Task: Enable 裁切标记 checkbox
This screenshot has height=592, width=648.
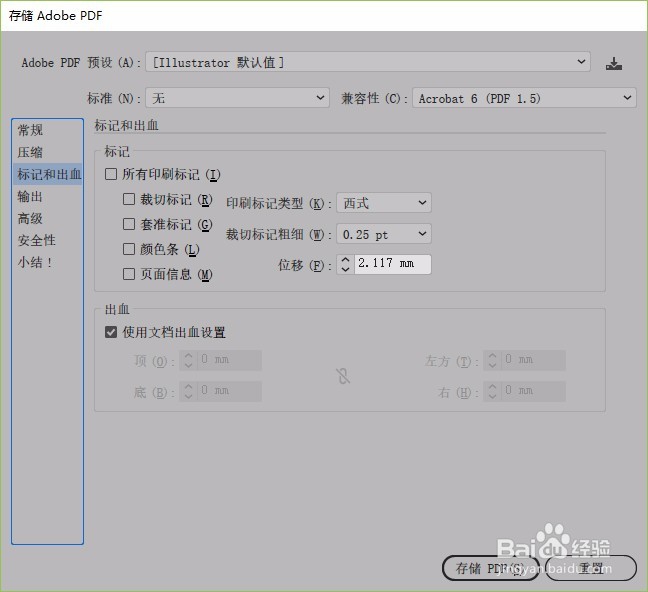Action: pyautogui.click(x=129, y=199)
